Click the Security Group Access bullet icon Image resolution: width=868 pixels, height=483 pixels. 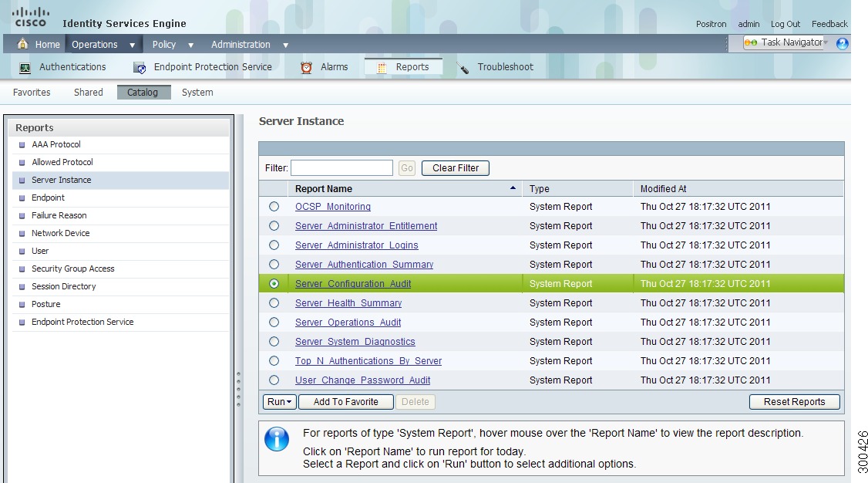coord(22,269)
